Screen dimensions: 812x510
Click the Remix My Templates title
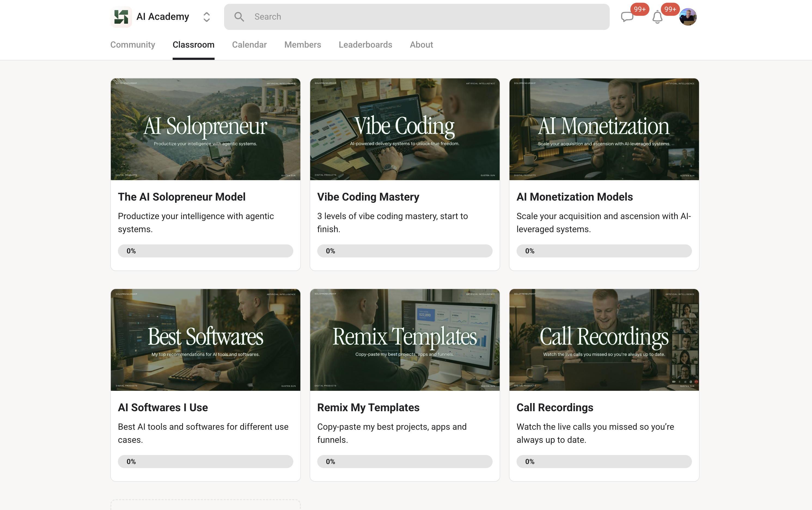point(368,407)
